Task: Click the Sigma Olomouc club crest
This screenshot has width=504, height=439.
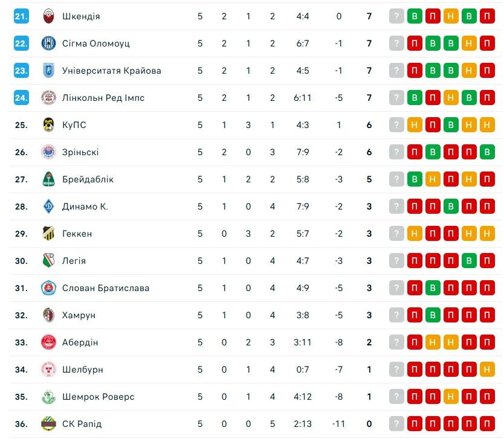Action: click(x=48, y=43)
